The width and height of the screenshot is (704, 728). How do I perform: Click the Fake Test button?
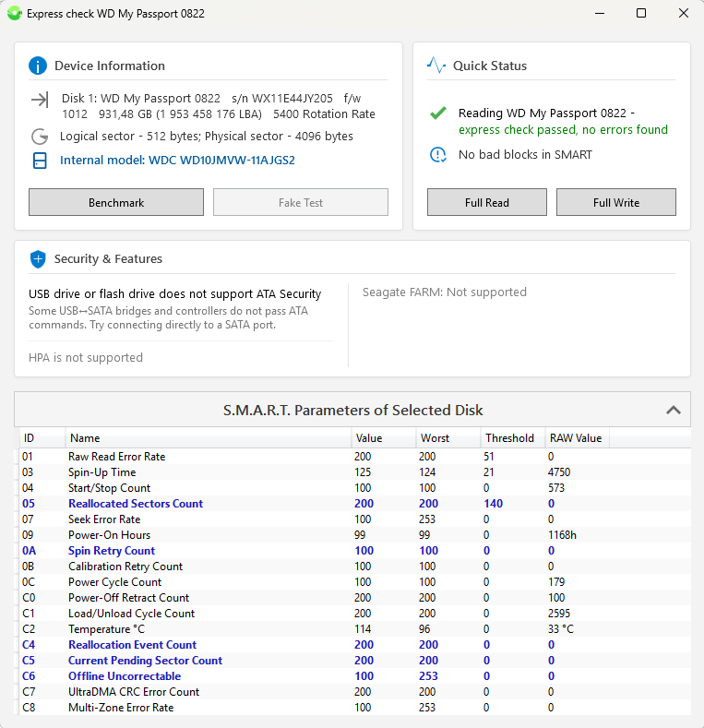pos(301,202)
